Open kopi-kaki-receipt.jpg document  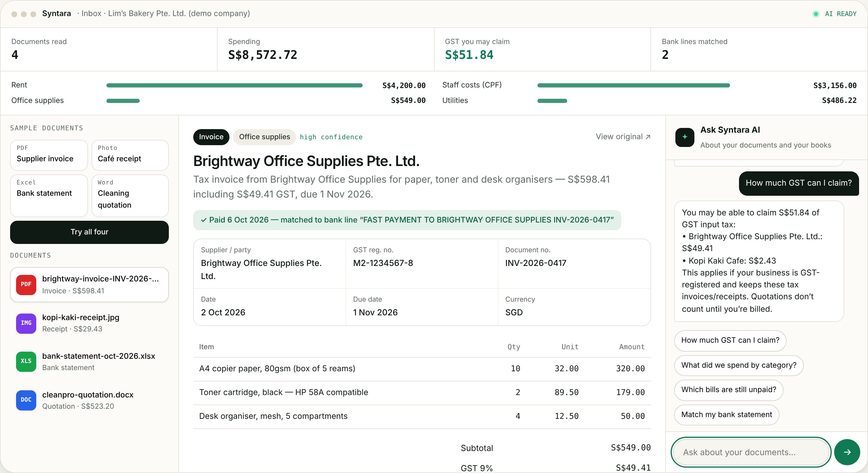[89, 323]
